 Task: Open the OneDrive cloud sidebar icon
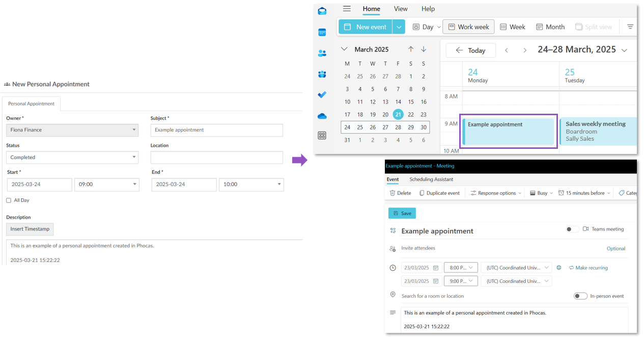[x=322, y=116]
